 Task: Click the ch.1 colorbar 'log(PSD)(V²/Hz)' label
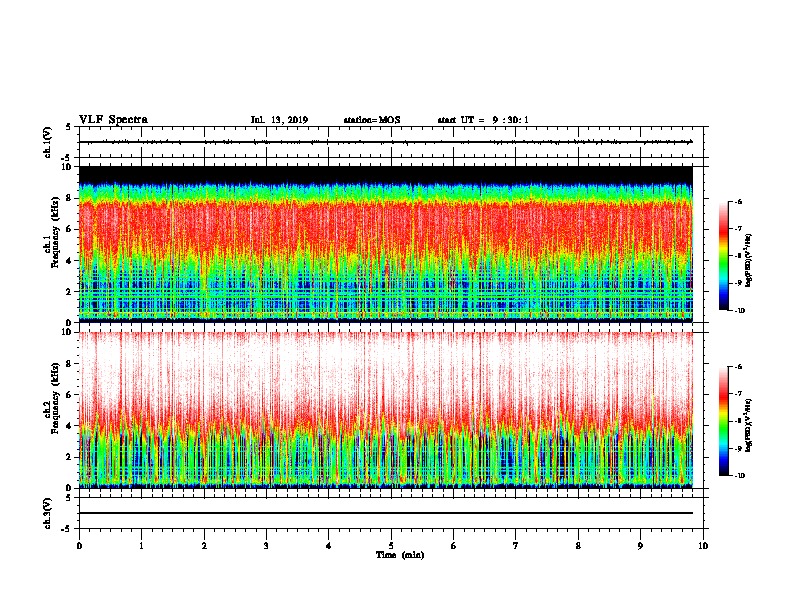pyautogui.click(x=749, y=260)
